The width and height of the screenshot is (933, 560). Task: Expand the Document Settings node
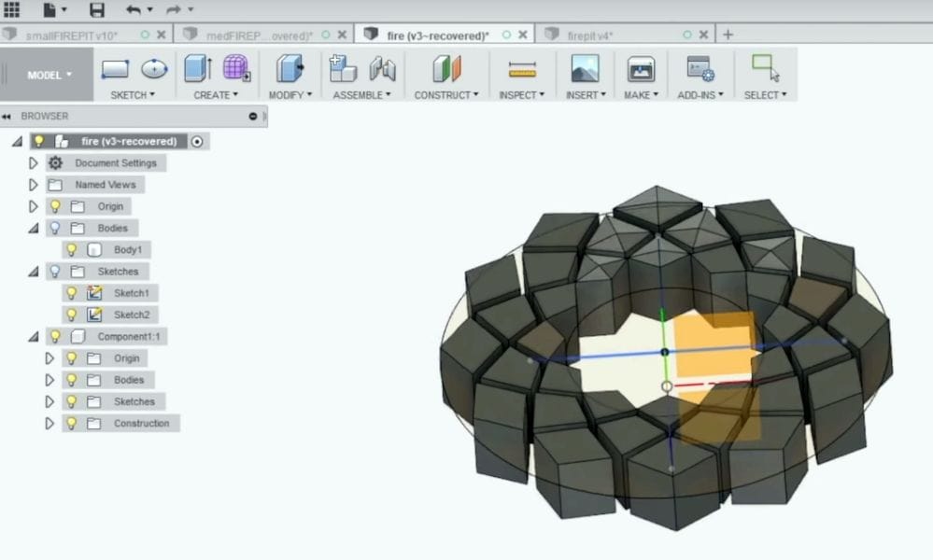(34, 163)
